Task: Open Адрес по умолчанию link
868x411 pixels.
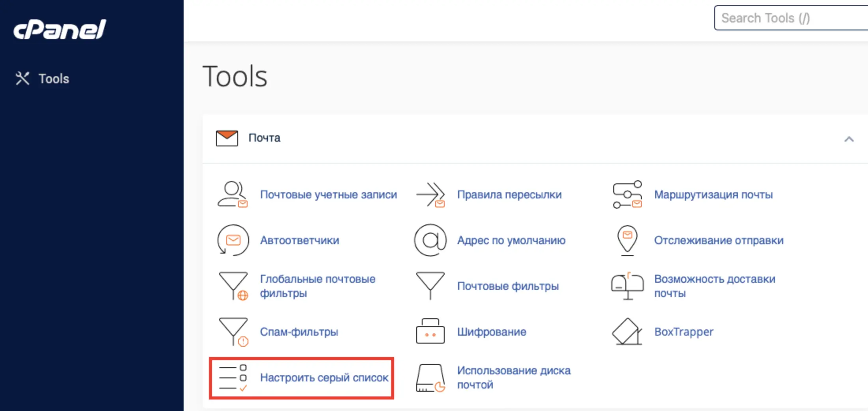Action: [511, 240]
